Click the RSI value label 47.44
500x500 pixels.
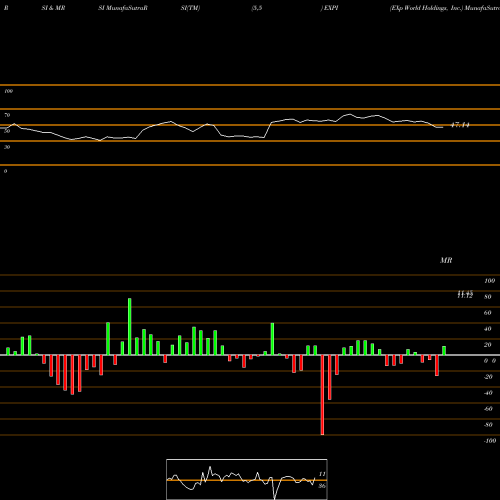click(460, 125)
